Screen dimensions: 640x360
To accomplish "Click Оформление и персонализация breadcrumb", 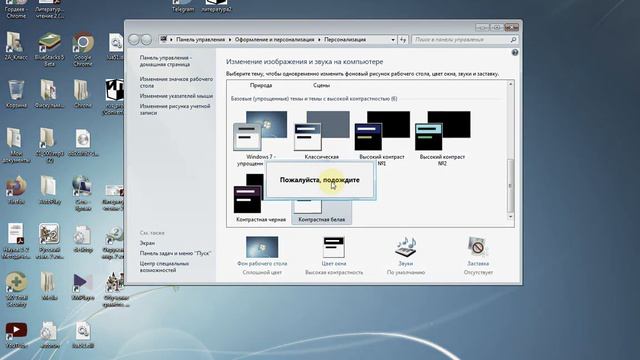I will click(274, 40).
